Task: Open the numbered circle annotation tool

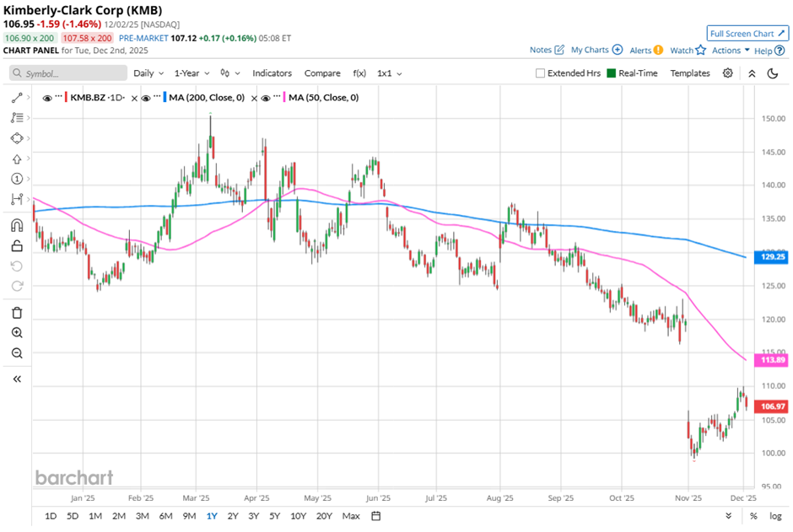Action: (x=17, y=179)
